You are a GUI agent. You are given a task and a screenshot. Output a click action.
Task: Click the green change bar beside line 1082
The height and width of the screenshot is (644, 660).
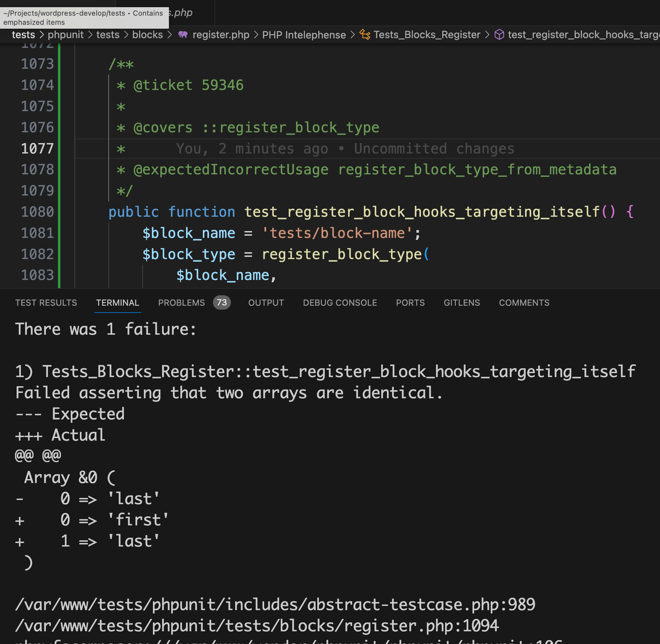point(59,254)
